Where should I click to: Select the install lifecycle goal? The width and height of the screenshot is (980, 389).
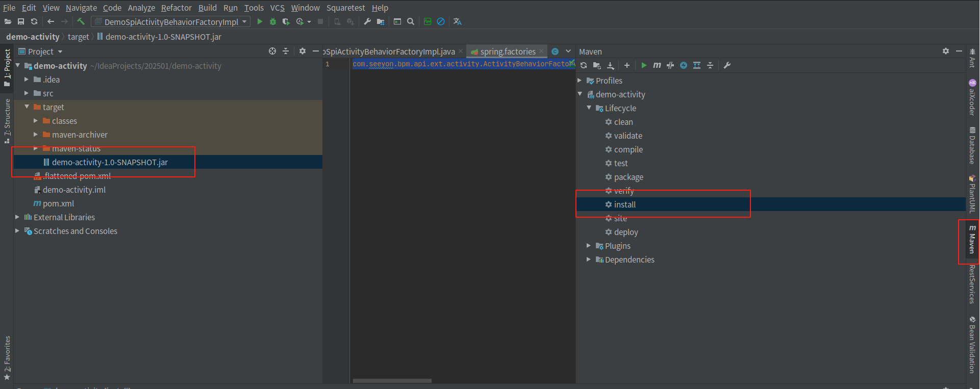click(x=624, y=204)
